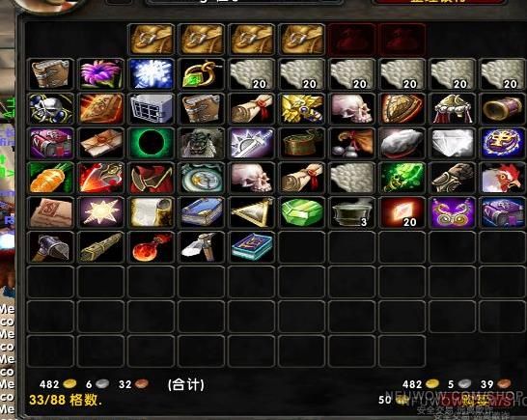Select the purple flower item
Viewport: 527px width, 420px height.
pyautogui.click(x=100, y=74)
